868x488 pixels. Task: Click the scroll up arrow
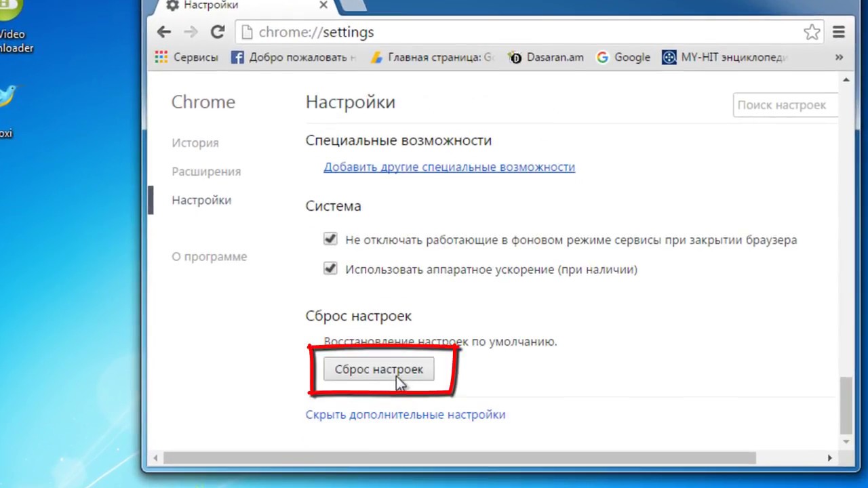tap(846, 81)
